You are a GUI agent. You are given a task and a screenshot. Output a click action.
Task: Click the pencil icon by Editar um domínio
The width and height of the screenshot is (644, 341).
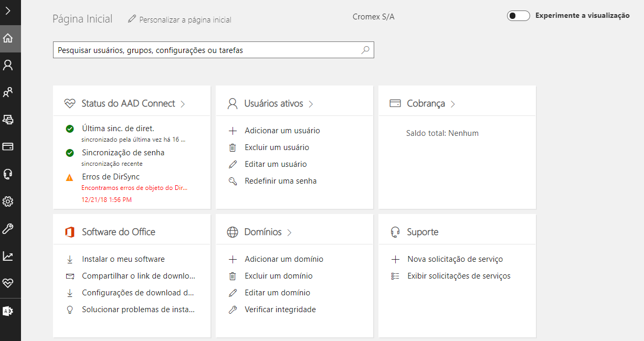[233, 293]
